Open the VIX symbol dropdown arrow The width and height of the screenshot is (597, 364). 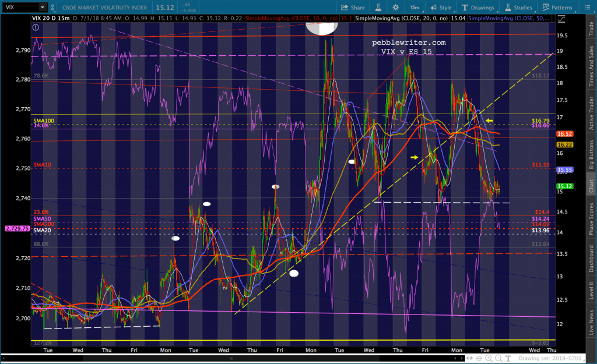(43, 8)
